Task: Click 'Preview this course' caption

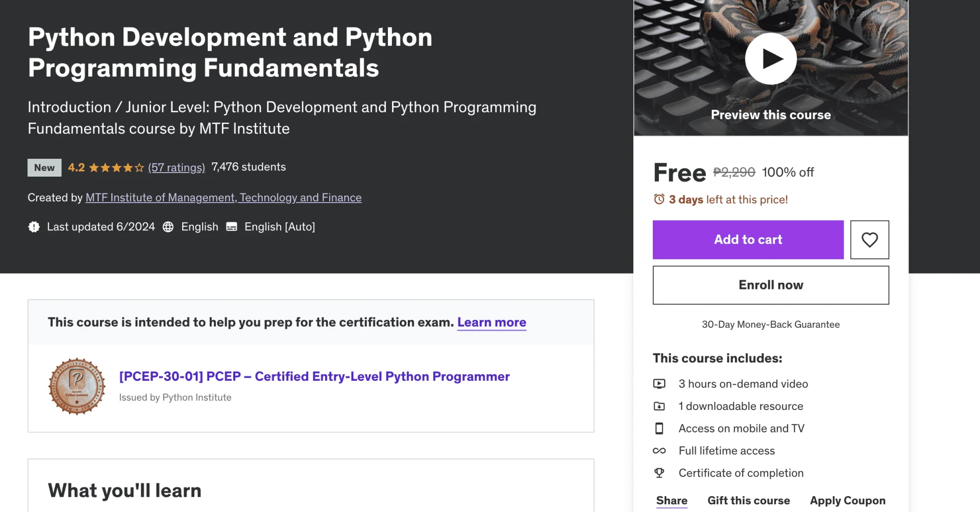Action: pyautogui.click(x=771, y=115)
